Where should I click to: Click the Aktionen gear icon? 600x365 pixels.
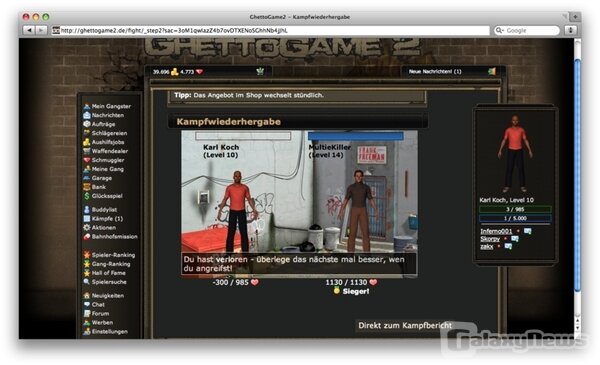pyautogui.click(x=87, y=227)
